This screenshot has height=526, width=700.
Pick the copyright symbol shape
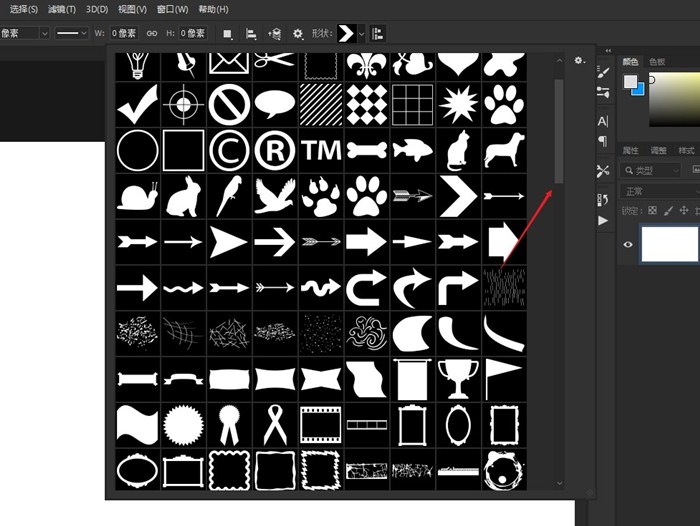[x=230, y=150]
